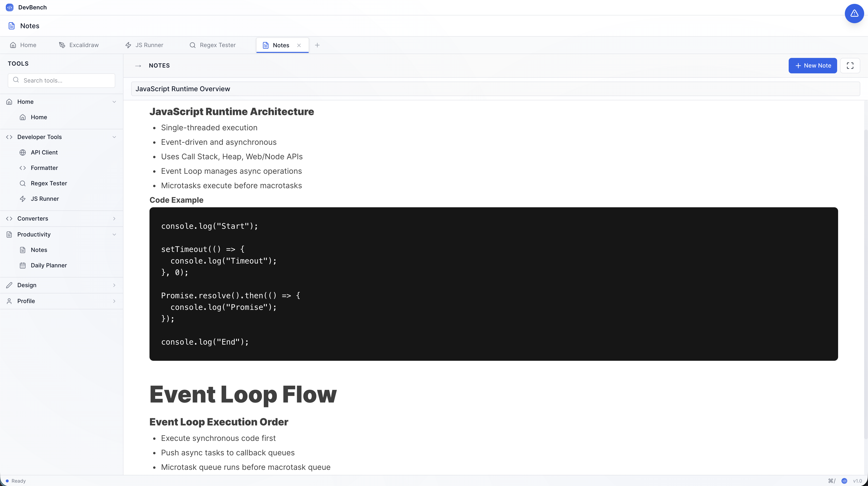Open the API Client tool

tap(44, 152)
